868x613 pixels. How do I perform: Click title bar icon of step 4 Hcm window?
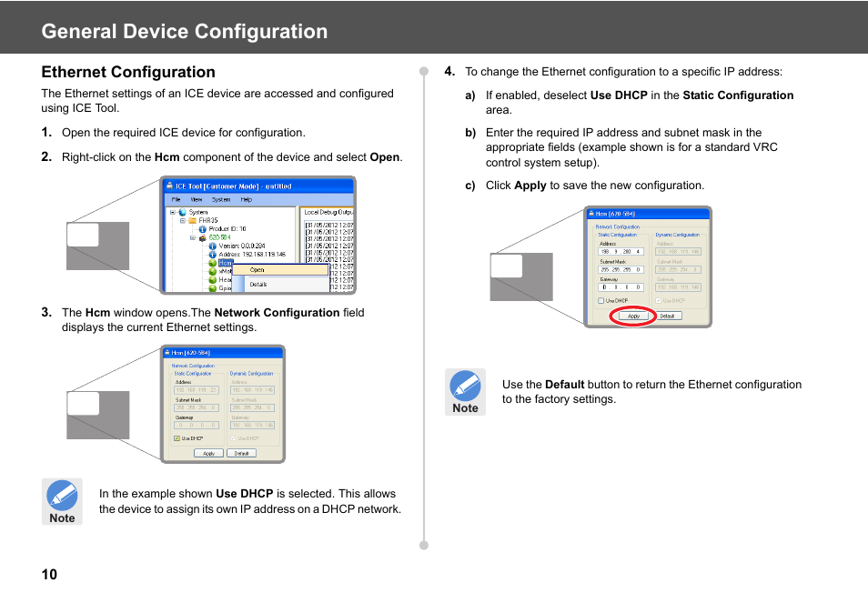click(591, 214)
